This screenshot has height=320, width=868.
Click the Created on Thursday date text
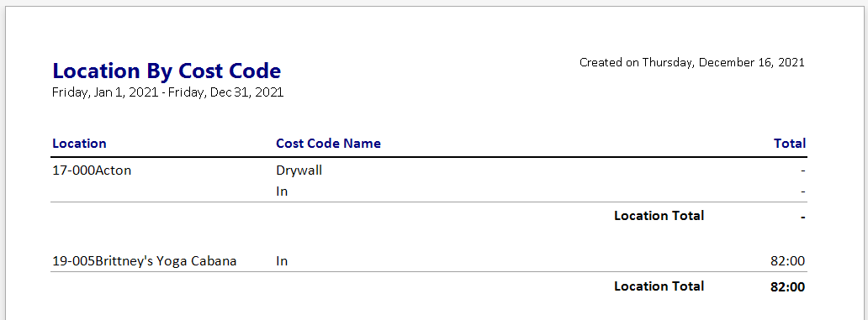(692, 62)
